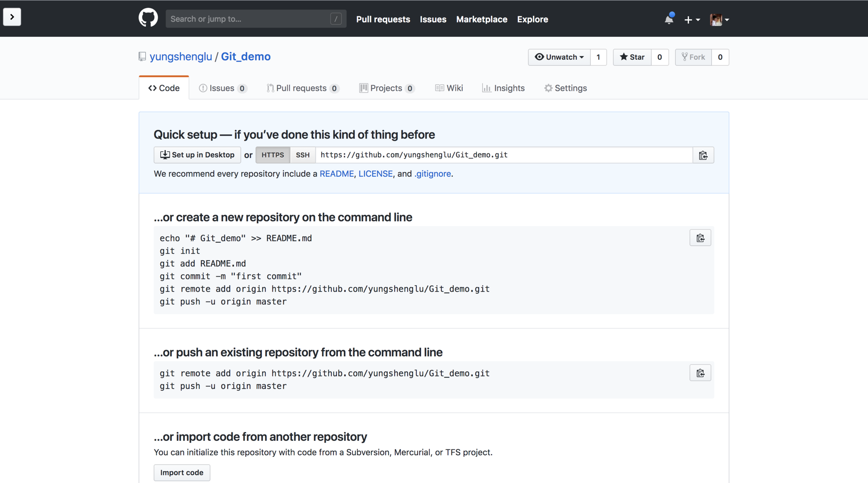Copy the repository URL to clipboard

click(x=703, y=155)
